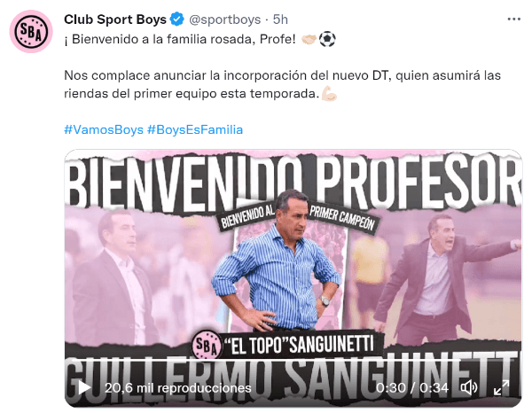Open the #BoysEsFamilia hashtag

[x=195, y=129]
